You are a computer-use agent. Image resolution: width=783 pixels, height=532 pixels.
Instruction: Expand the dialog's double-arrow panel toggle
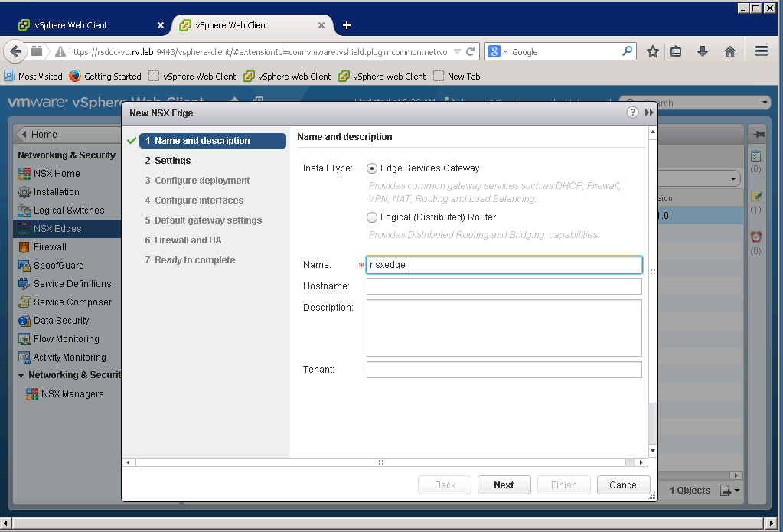tap(649, 113)
